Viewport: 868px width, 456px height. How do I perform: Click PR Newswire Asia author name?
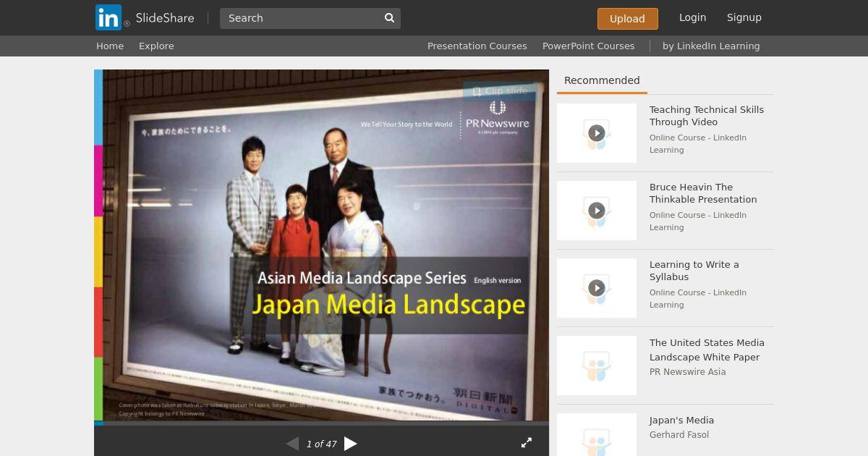click(687, 371)
